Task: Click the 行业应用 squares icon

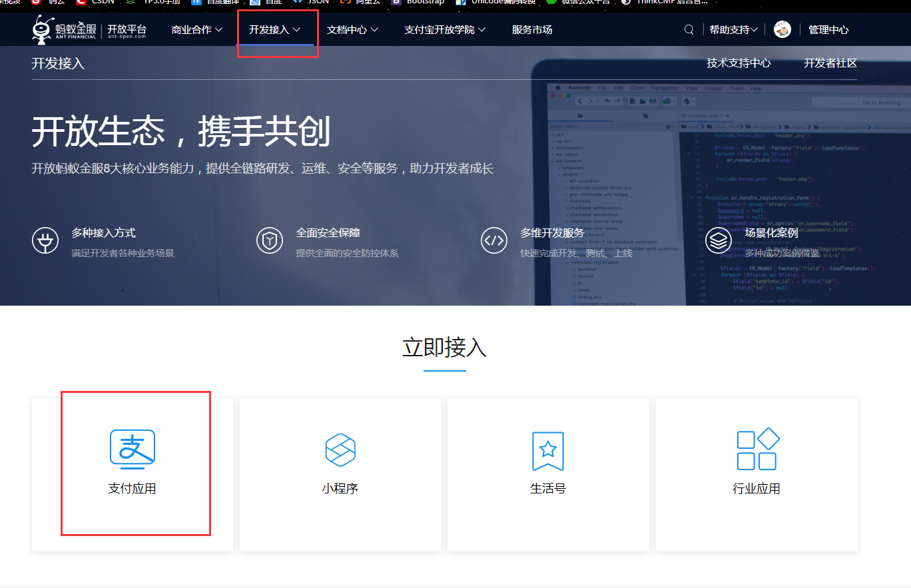Action: (x=758, y=449)
